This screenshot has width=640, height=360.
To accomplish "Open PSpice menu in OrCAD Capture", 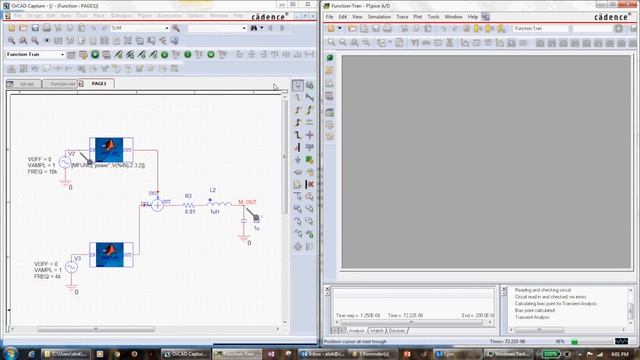I will (145, 16).
